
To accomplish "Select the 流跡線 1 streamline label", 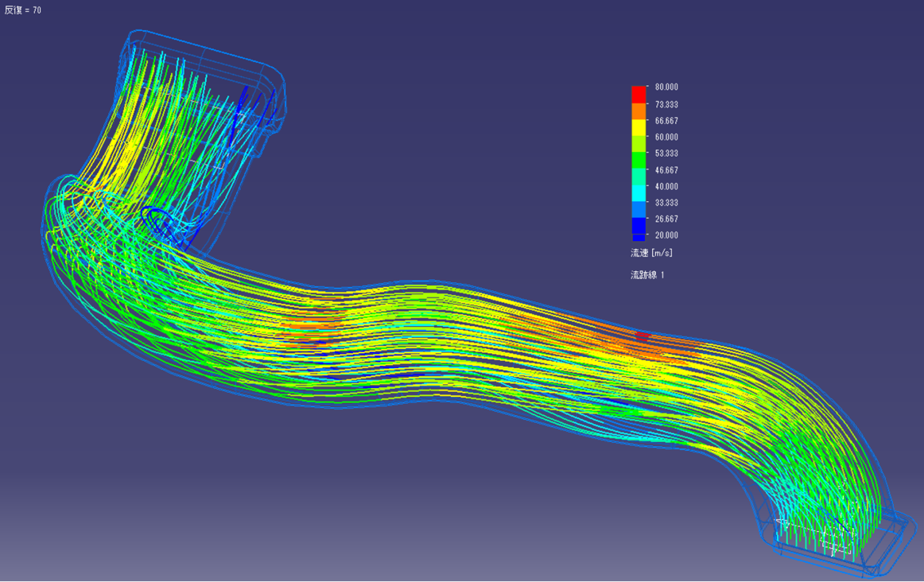I will (x=647, y=275).
